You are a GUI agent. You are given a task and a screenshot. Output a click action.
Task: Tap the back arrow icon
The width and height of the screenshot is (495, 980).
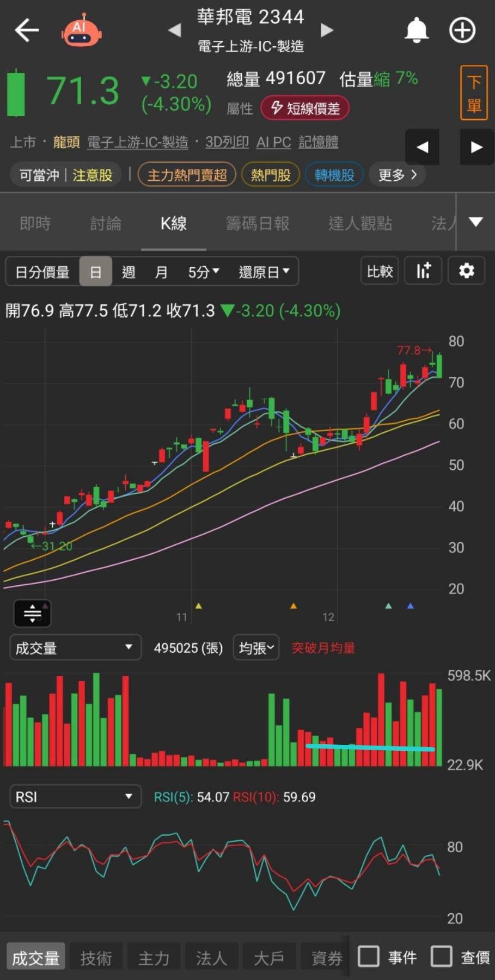[x=27, y=30]
